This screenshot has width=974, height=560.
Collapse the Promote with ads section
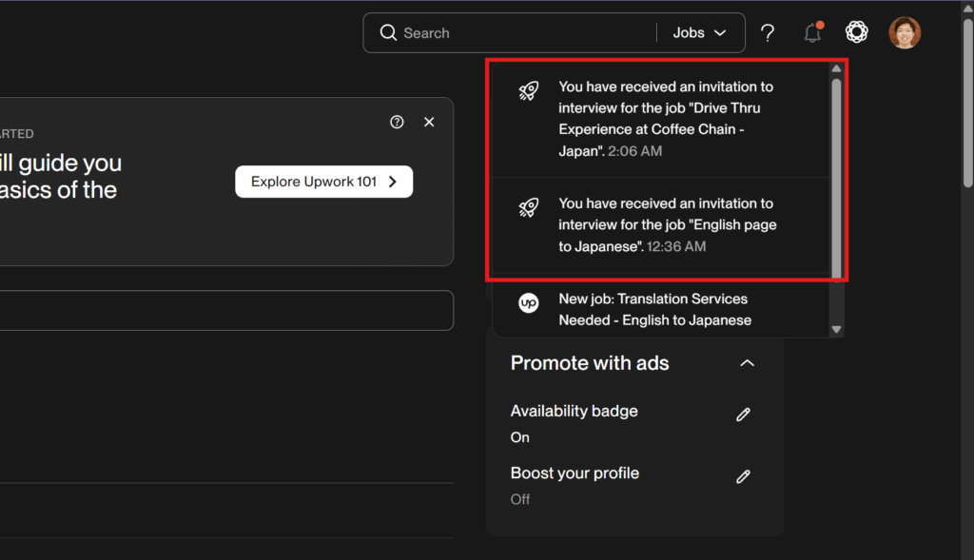click(x=748, y=363)
